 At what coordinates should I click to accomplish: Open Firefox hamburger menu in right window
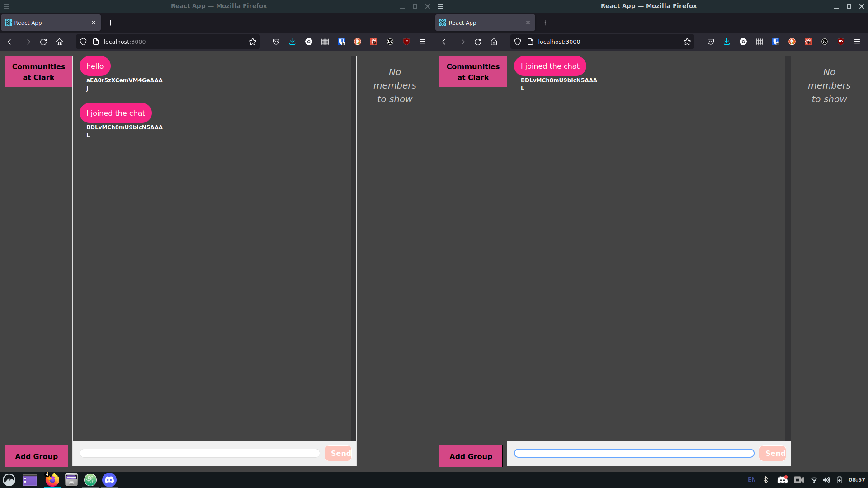pos(857,42)
